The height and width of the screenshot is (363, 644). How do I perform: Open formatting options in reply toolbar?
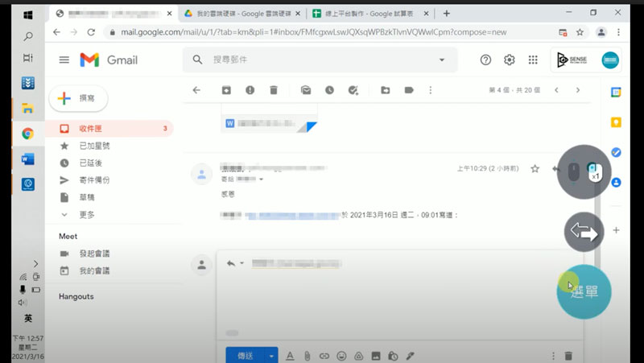[290, 356]
